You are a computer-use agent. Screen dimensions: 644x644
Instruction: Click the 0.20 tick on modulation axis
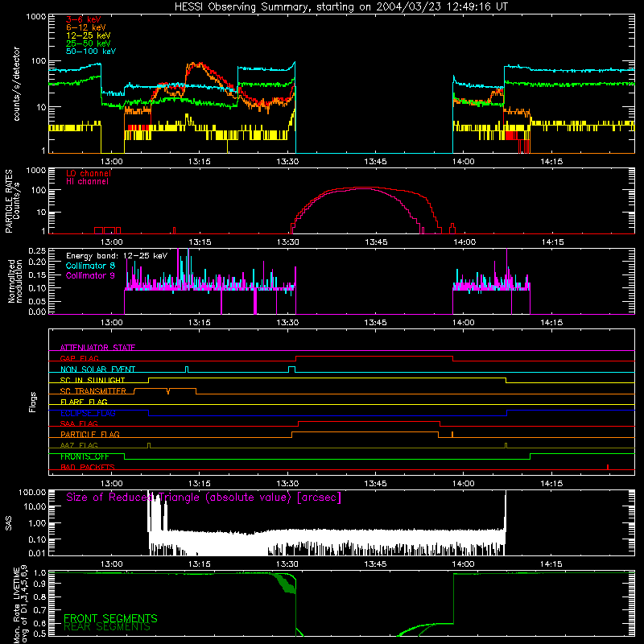click(37, 262)
